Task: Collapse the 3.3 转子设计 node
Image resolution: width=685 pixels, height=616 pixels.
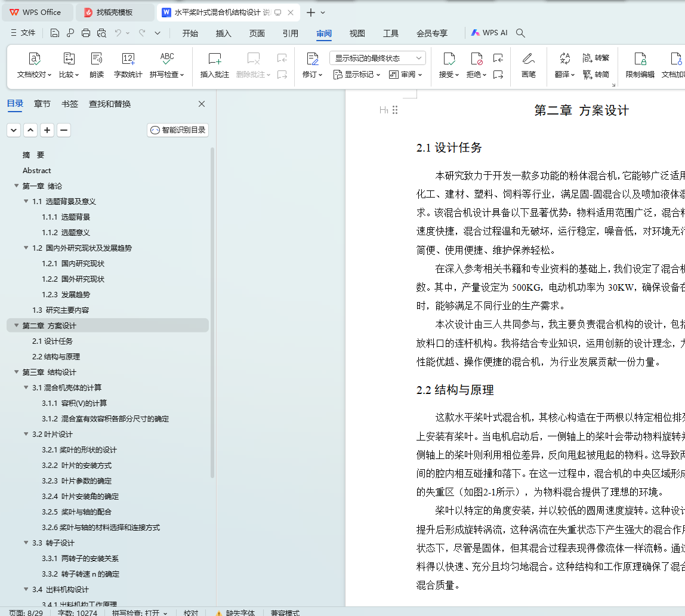Action: [x=26, y=543]
